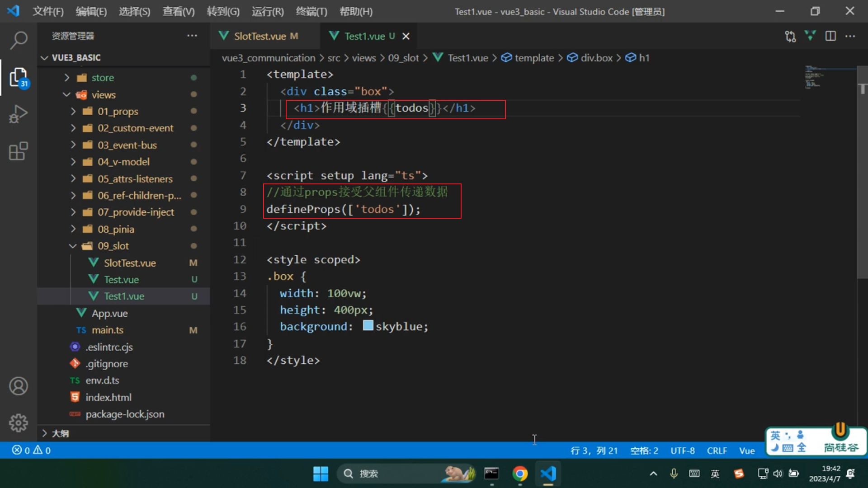Expand the 07_provide-inject folder
The image size is (868, 488).
(123, 212)
